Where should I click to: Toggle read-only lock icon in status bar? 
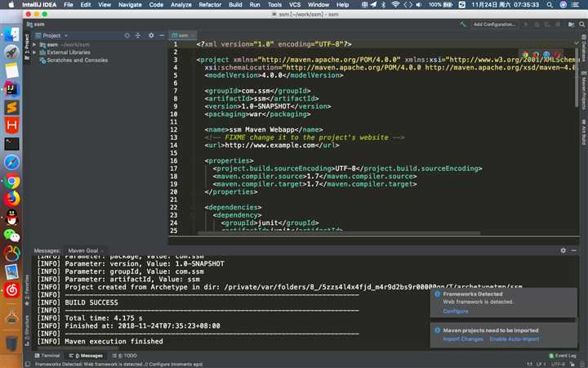coord(572,364)
